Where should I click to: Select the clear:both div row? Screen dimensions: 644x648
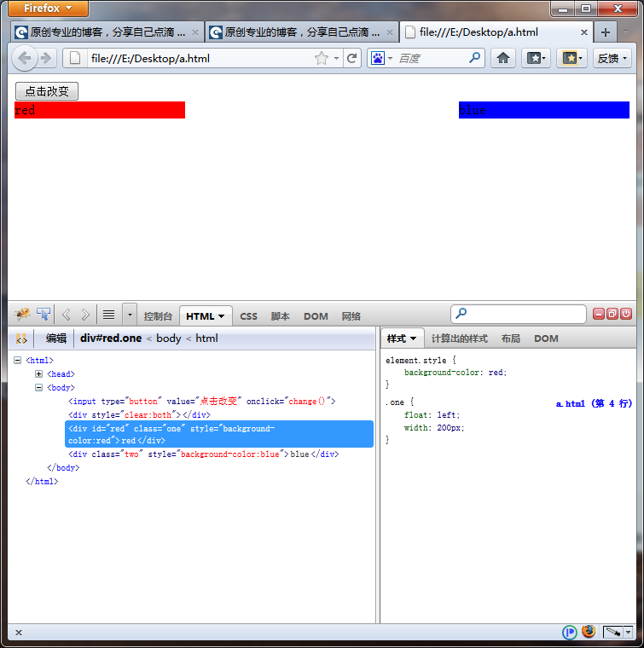coord(139,415)
